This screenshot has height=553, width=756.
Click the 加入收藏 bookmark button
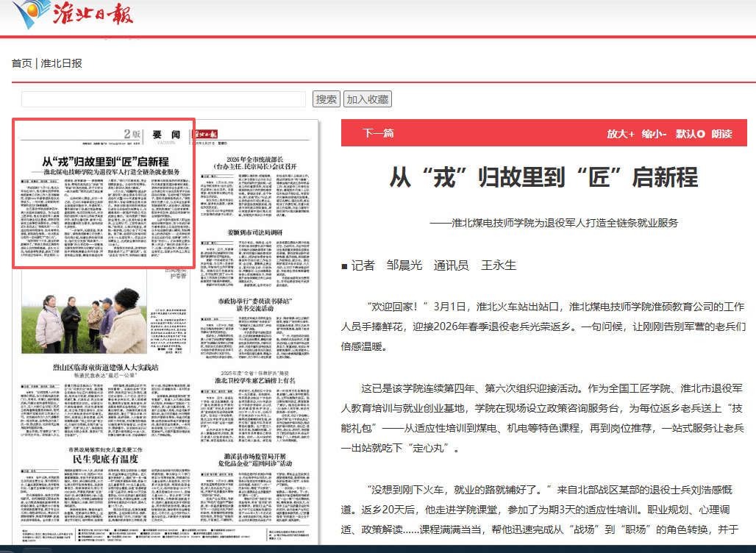click(x=367, y=99)
